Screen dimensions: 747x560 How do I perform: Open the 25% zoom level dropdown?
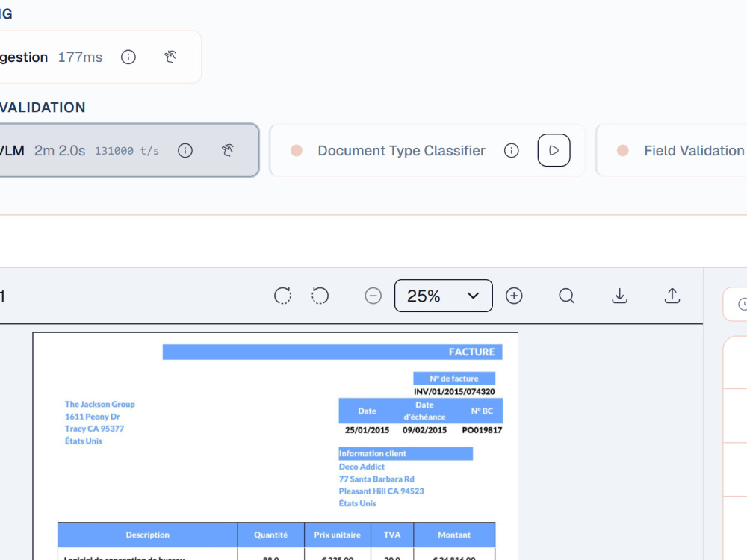(444, 296)
